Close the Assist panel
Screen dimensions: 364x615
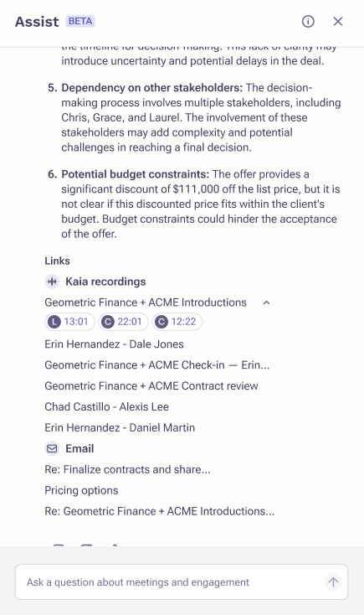pos(338,21)
